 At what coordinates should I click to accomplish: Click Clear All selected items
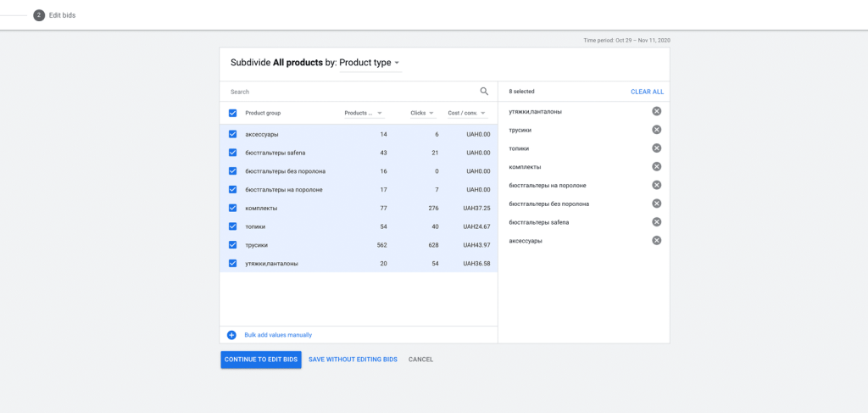647,92
